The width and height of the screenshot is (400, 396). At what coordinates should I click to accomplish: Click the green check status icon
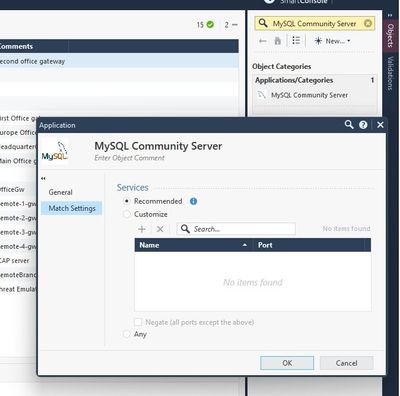point(210,25)
